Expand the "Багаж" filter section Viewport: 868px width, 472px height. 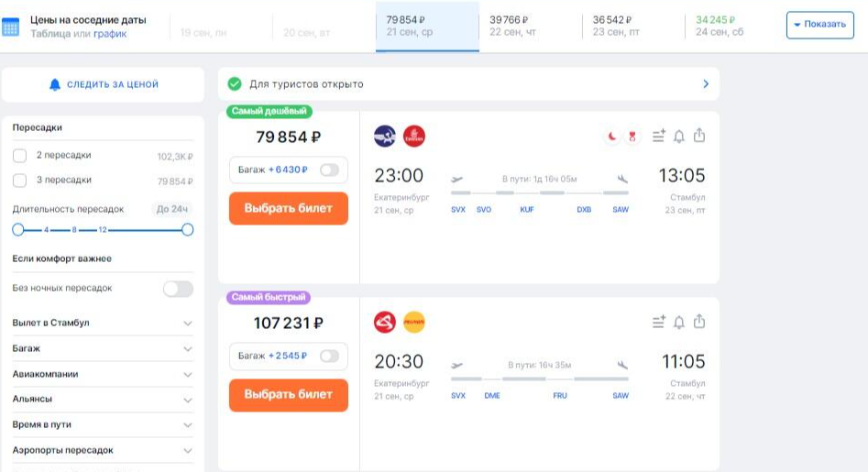click(187, 348)
